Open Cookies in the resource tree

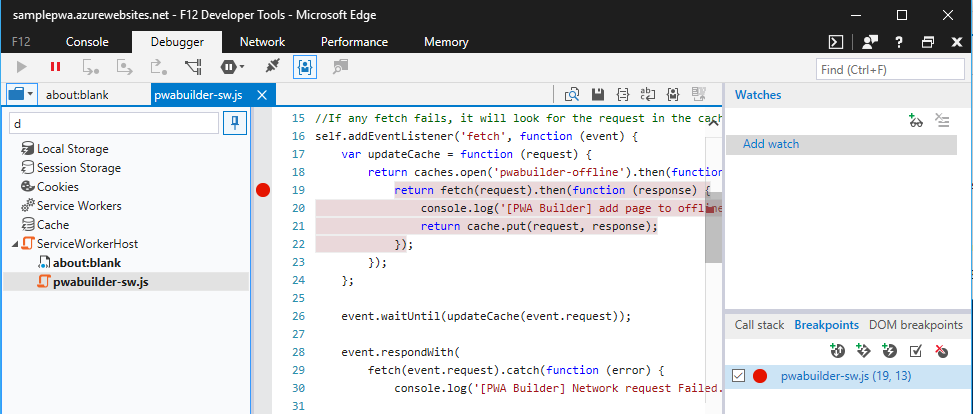click(58, 187)
